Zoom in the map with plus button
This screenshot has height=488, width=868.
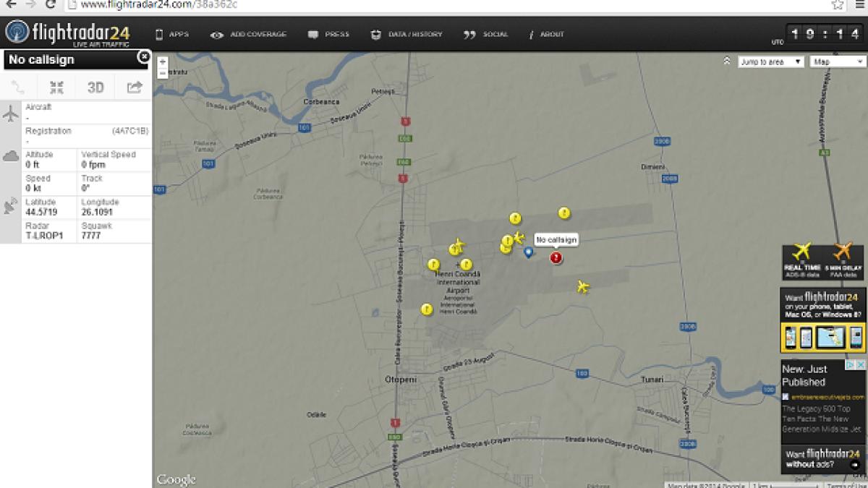click(x=163, y=63)
